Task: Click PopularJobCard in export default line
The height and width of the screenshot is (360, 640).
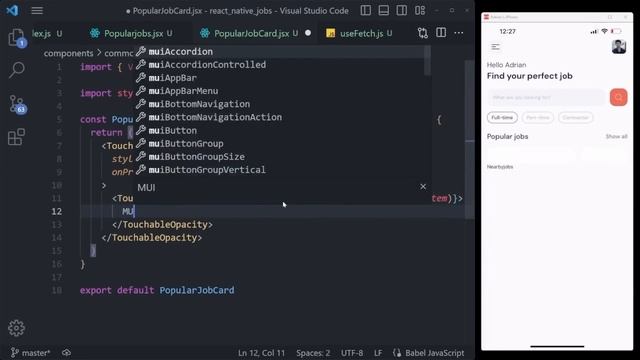Action: (x=197, y=290)
